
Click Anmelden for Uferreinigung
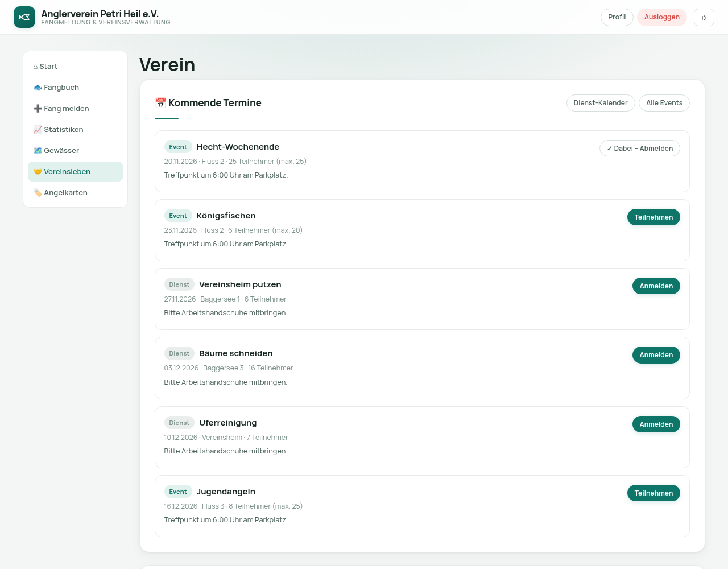(x=656, y=424)
